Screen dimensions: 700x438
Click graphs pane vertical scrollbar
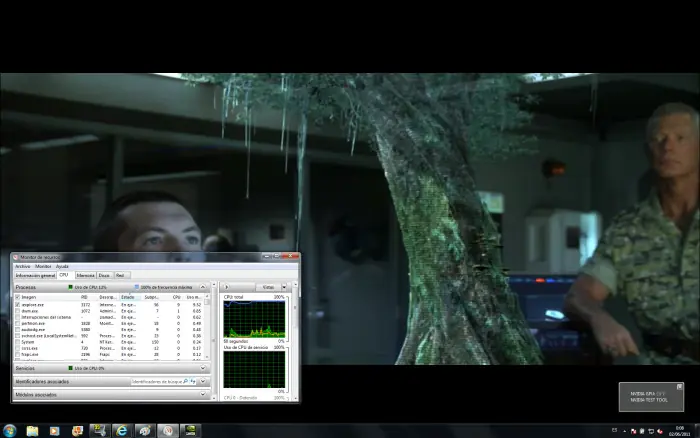[x=295, y=341]
